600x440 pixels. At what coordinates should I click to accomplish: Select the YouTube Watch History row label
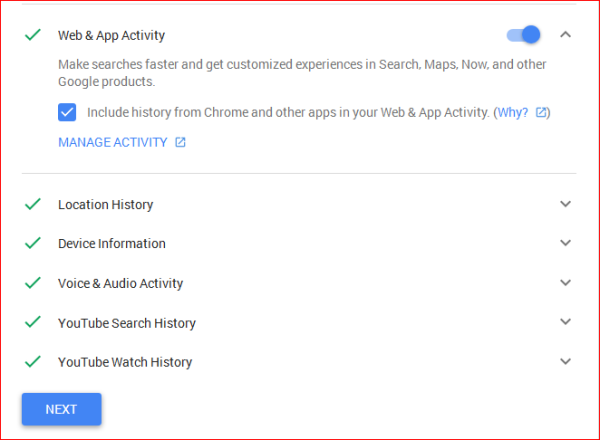pyautogui.click(x=125, y=362)
